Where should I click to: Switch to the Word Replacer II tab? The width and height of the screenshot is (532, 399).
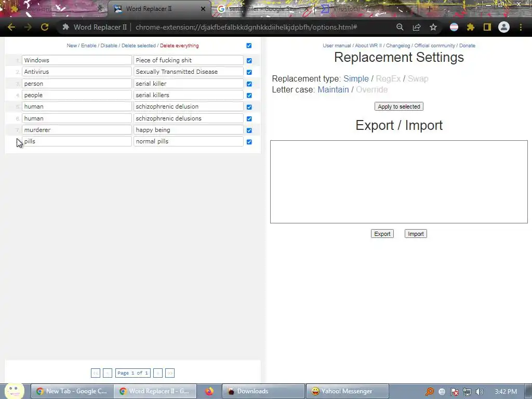pos(159,9)
